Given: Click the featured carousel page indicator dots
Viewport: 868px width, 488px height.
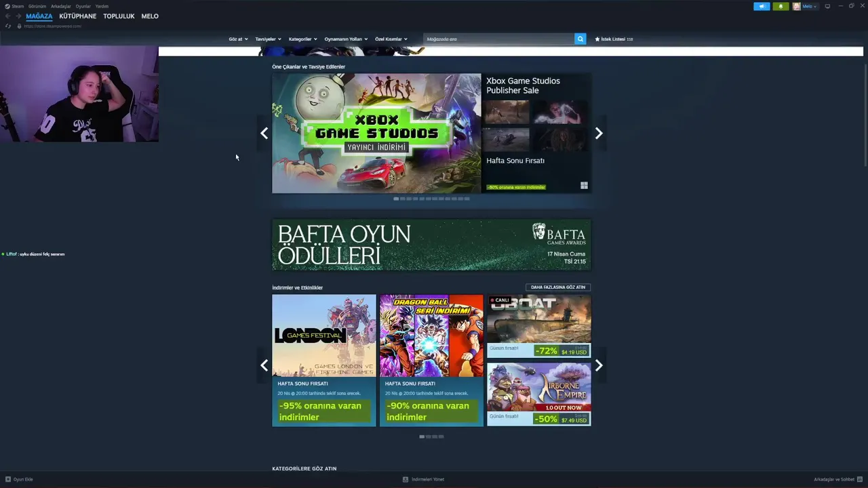Looking at the screenshot, I should (x=431, y=199).
